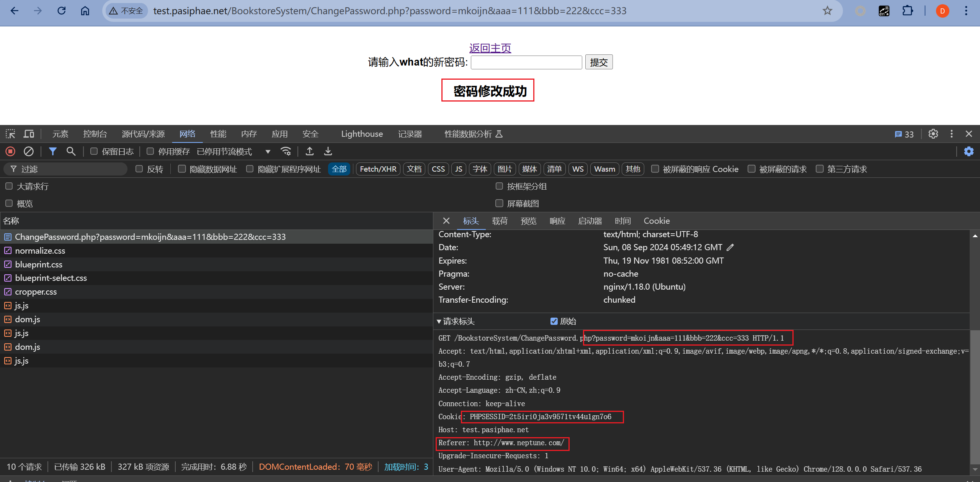Open network search magnifier
This screenshot has height=482, width=980.
pyautogui.click(x=71, y=151)
